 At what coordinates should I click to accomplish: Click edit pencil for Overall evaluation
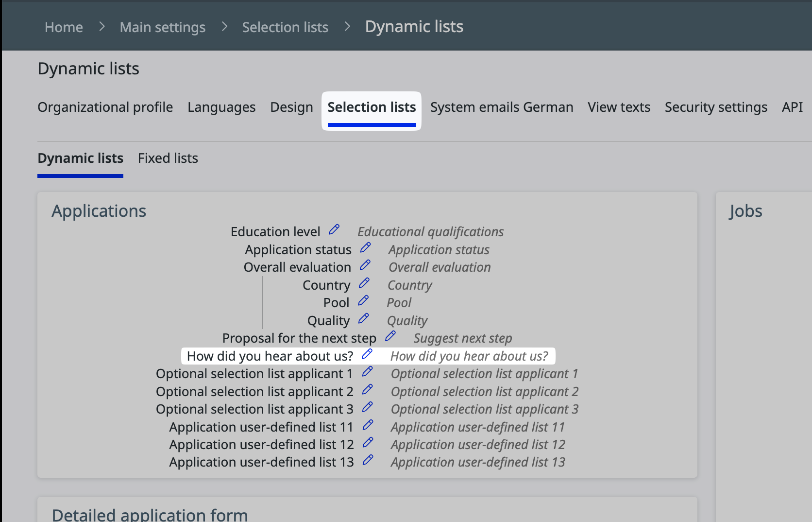coord(365,265)
